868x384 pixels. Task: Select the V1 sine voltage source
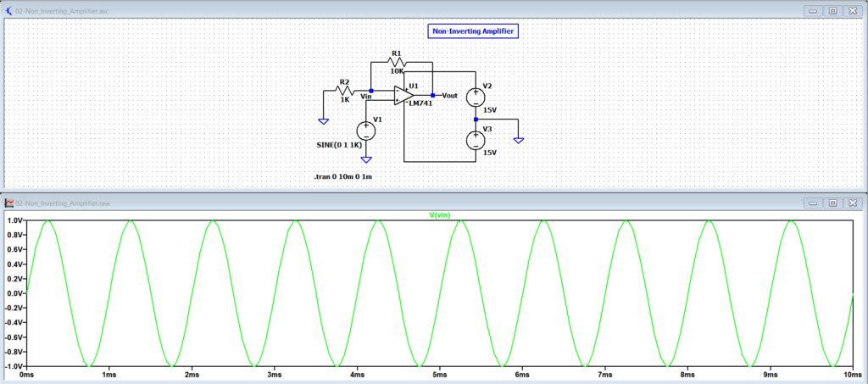pos(366,131)
